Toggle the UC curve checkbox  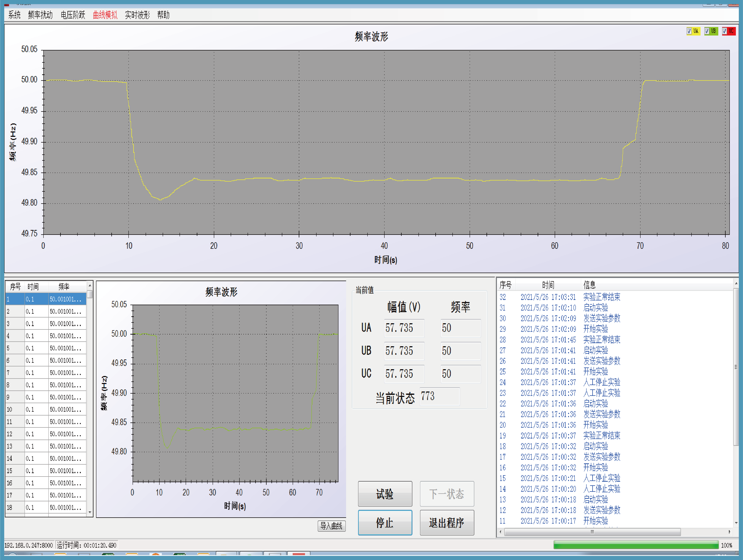[725, 31]
